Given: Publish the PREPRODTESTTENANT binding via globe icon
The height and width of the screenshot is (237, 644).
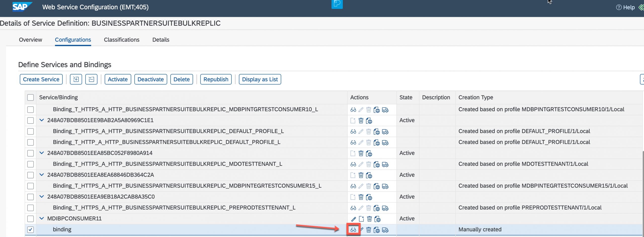Looking at the screenshot, I should point(377,208).
